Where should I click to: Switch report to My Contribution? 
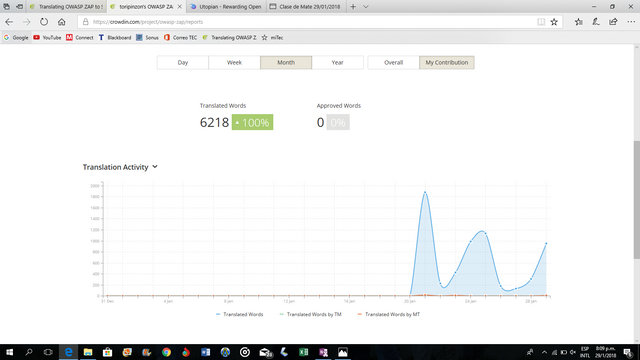tap(447, 62)
